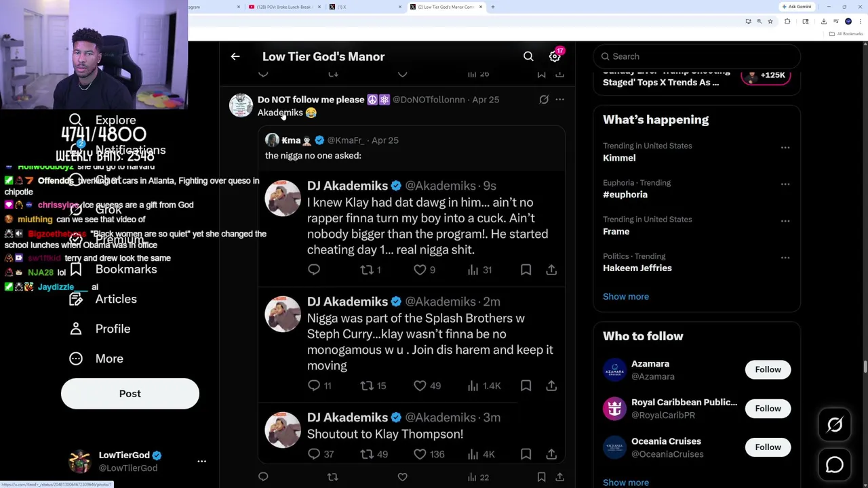Open more options for #euphoria trend

click(x=785, y=184)
